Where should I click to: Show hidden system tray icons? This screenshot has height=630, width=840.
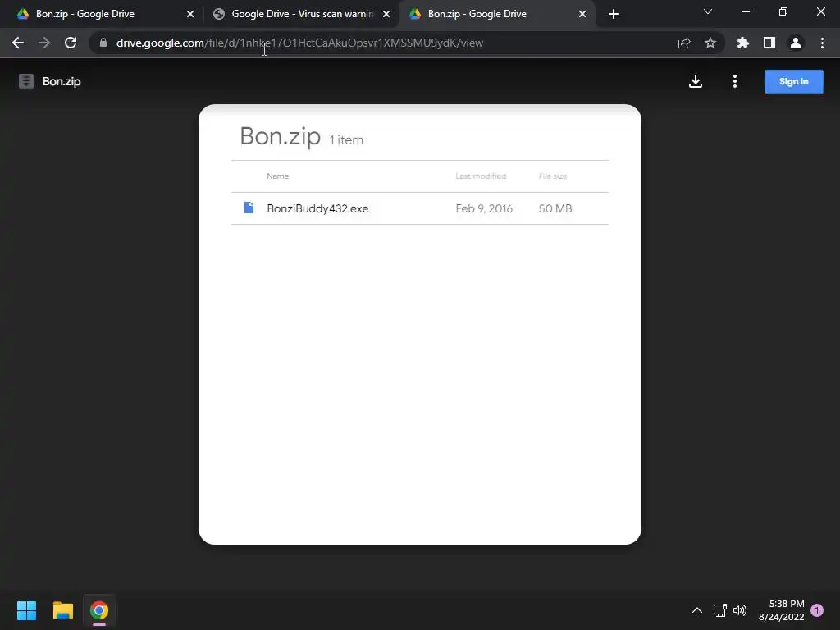[697, 610]
